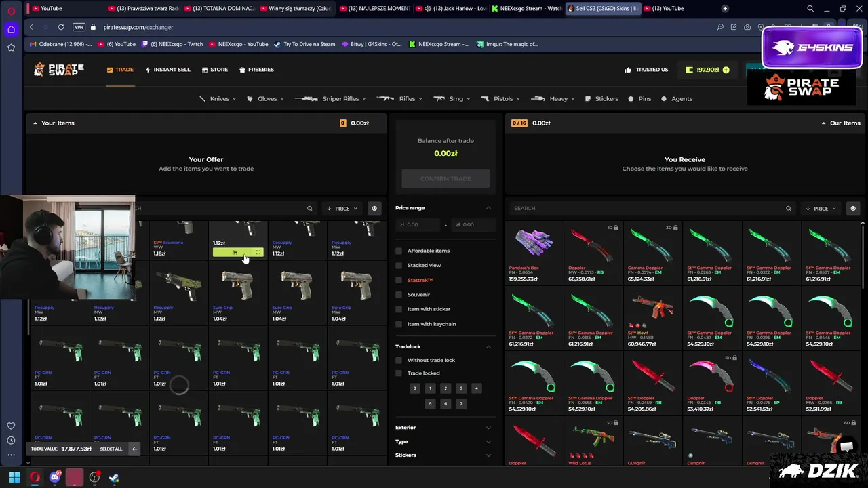The image size is (868, 488).
Task: Click the browser reload icon
Action: [x=61, y=27]
